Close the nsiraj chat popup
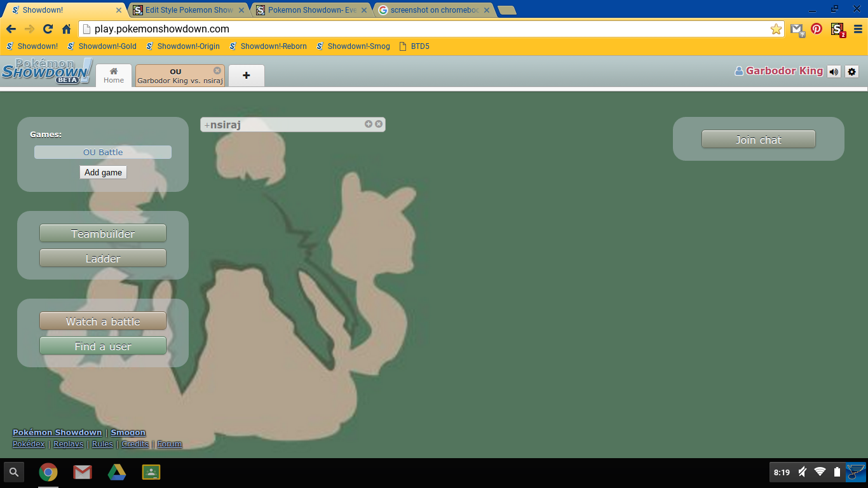The width and height of the screenshot is (868, 488). click(379, 124)
